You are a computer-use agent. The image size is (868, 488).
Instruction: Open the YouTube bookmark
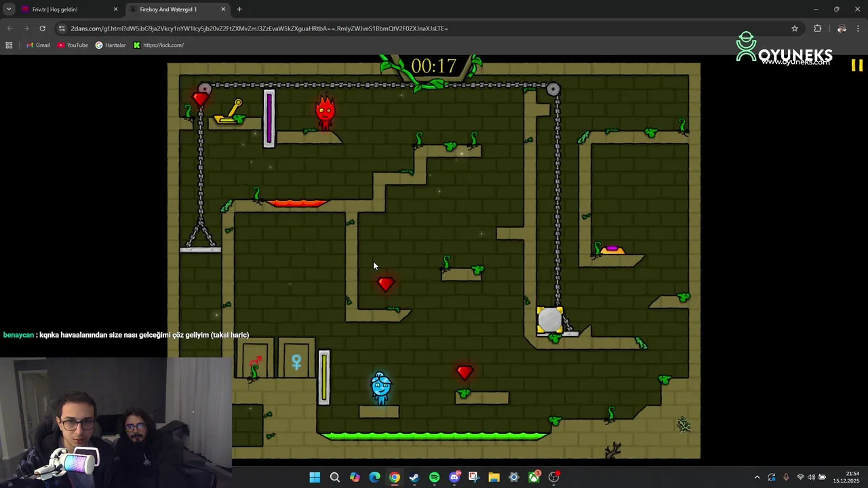tap(73, 45)
